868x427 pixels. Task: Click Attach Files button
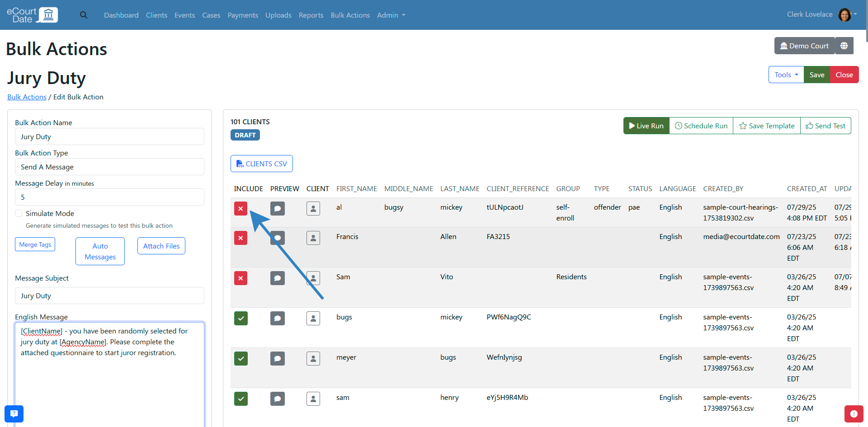pos(161,246)
